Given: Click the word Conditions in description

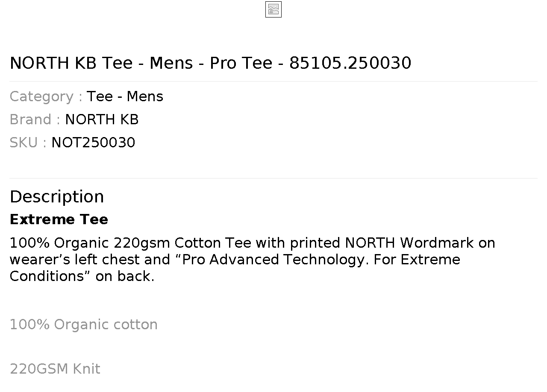Looking at the screenshot, I should (47, 276).
